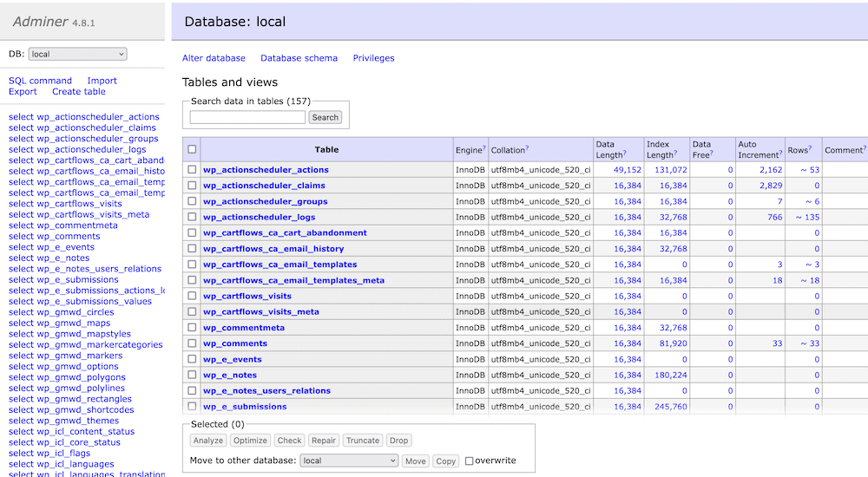Click index length value 245,760
Screen dimensions: 868x477
tap(671, 407)
